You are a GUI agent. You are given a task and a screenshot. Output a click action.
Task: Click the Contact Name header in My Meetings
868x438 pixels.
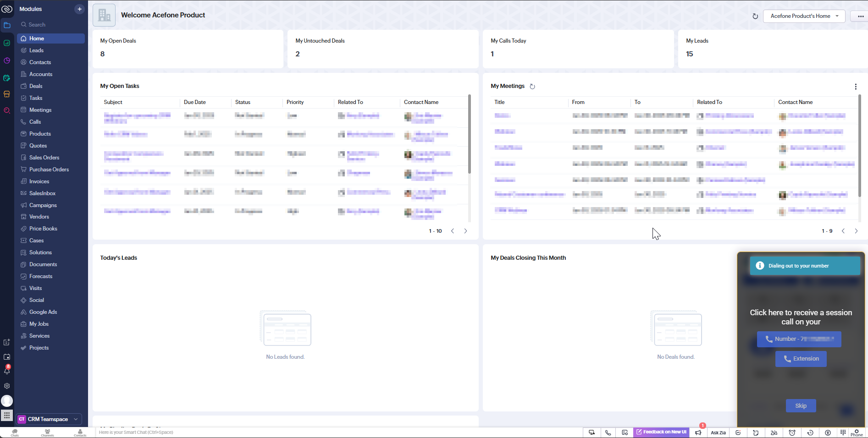[795, 102]
